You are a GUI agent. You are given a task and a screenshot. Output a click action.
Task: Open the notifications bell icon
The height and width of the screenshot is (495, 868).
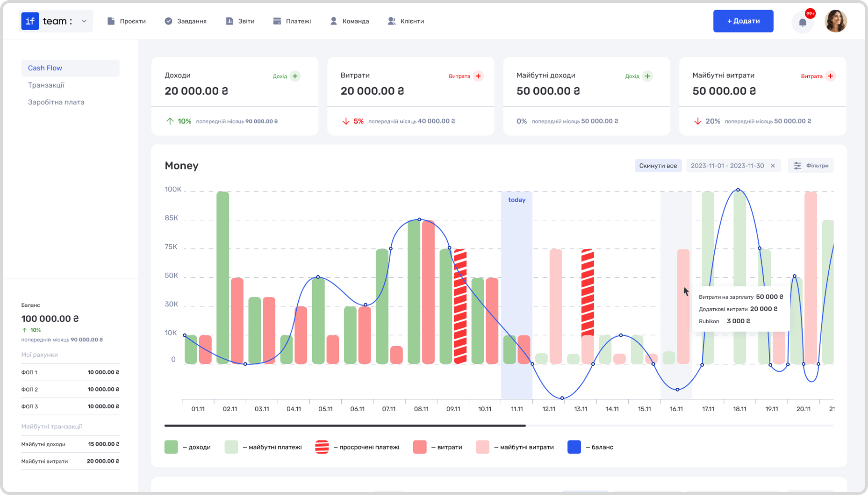coord(802,22)
